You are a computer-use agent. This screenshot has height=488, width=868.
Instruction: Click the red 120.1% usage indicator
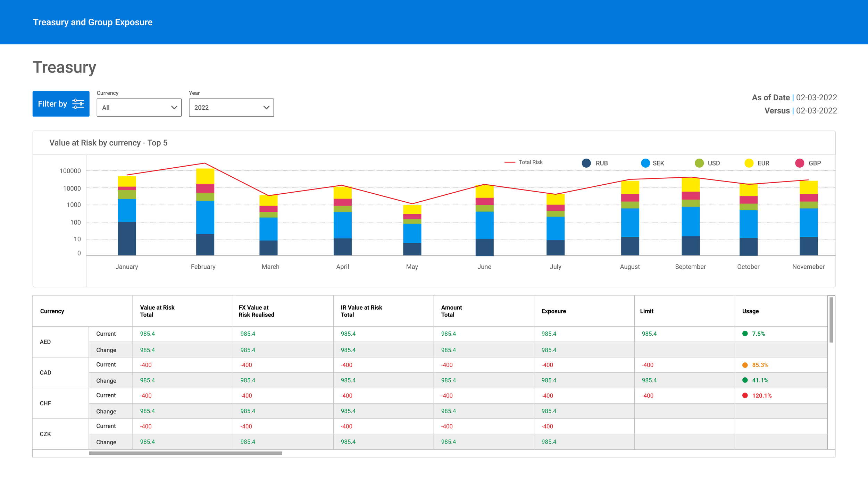pos(745,395)
